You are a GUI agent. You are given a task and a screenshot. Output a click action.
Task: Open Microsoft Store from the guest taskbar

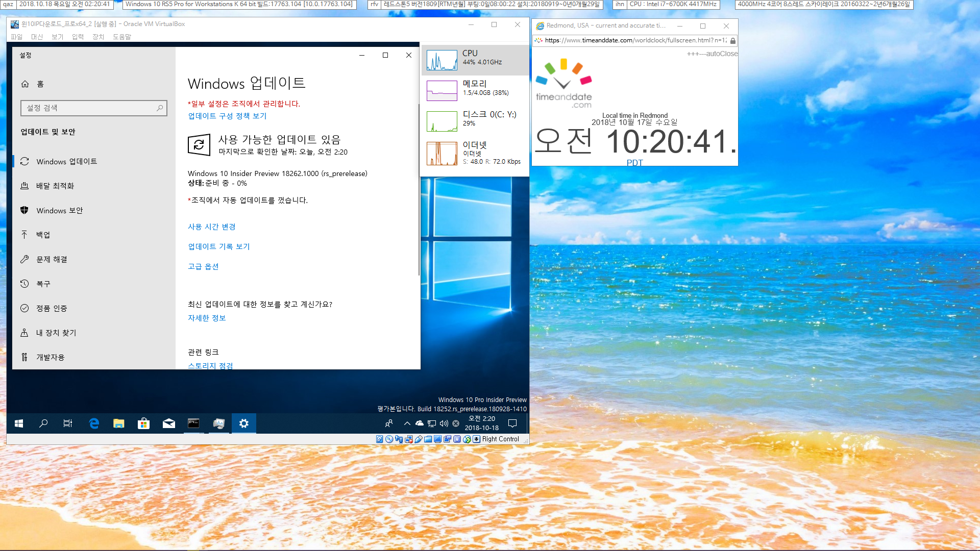click(x=144, y=423)
